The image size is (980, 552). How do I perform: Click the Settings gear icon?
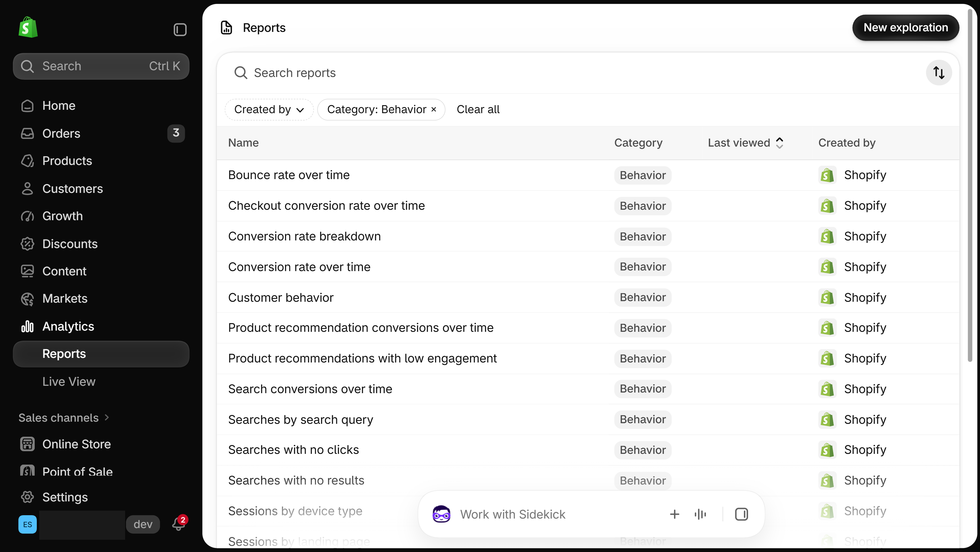(27, 497)
